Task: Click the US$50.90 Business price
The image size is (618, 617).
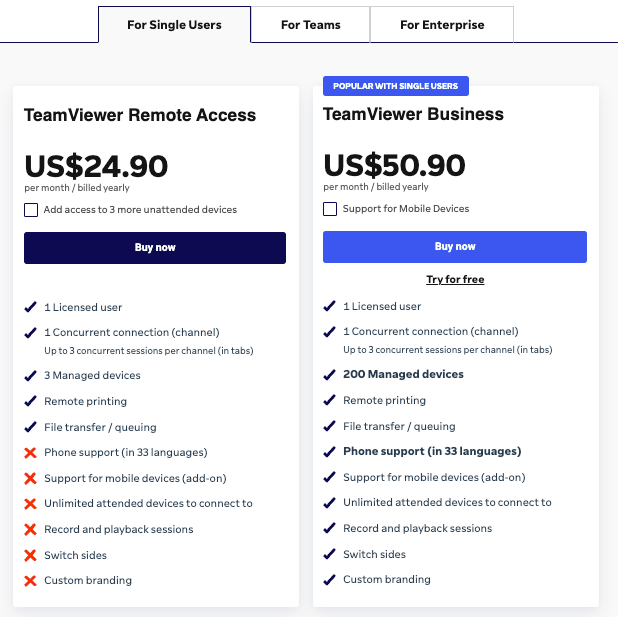Action: point(394,165)
